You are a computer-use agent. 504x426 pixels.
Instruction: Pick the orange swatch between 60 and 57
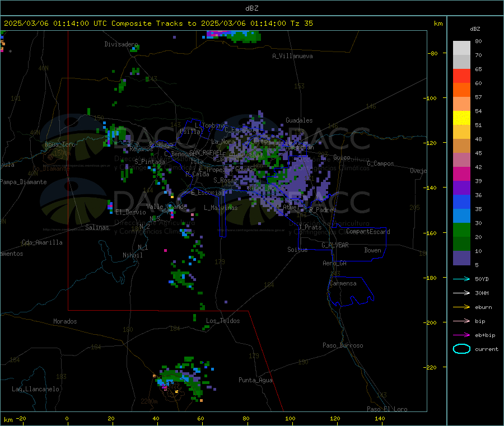(461, 90)
